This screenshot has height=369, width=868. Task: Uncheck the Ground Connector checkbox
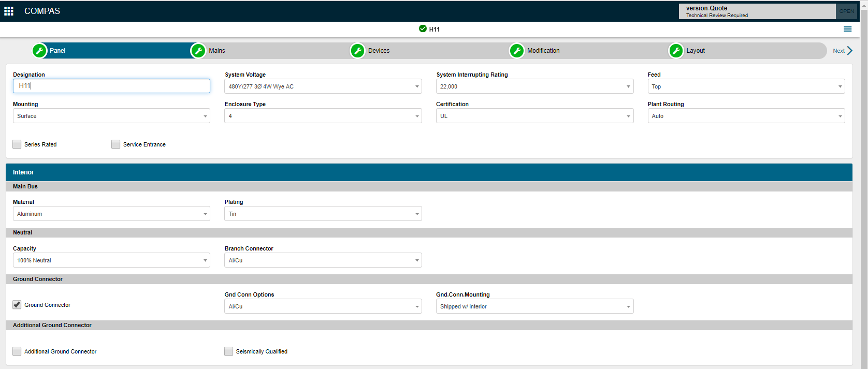click(17, 305)
